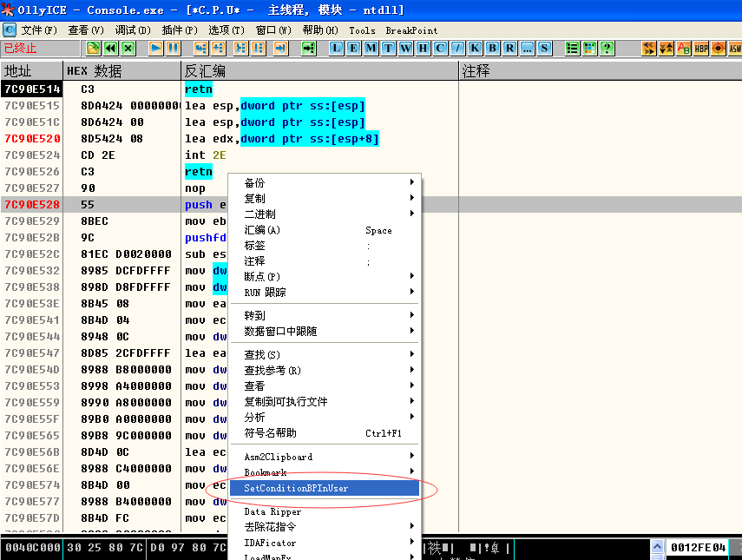Open the 查看(V) menu
This screenshot has width=742, height=560.
click(x=86, y=30)
